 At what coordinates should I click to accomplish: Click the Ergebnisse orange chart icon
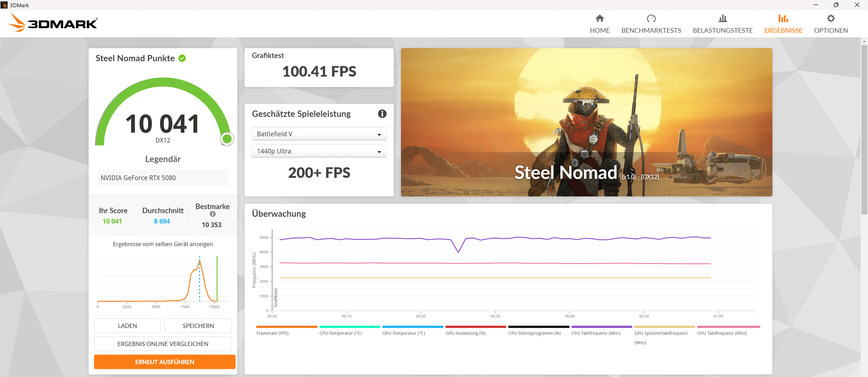coord(783,18)
